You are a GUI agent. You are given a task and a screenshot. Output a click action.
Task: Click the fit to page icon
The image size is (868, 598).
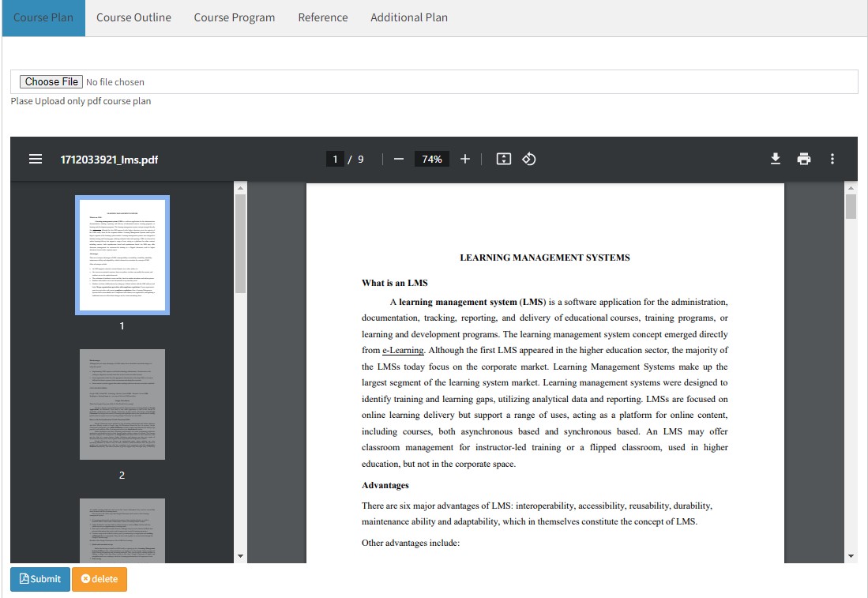(504, 159)
